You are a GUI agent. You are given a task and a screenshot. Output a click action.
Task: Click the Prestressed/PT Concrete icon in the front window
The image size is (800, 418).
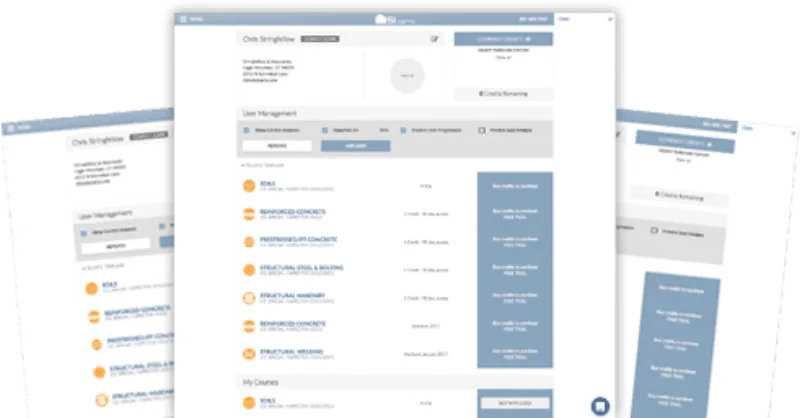pyautogui.click(x=249, y=242)
